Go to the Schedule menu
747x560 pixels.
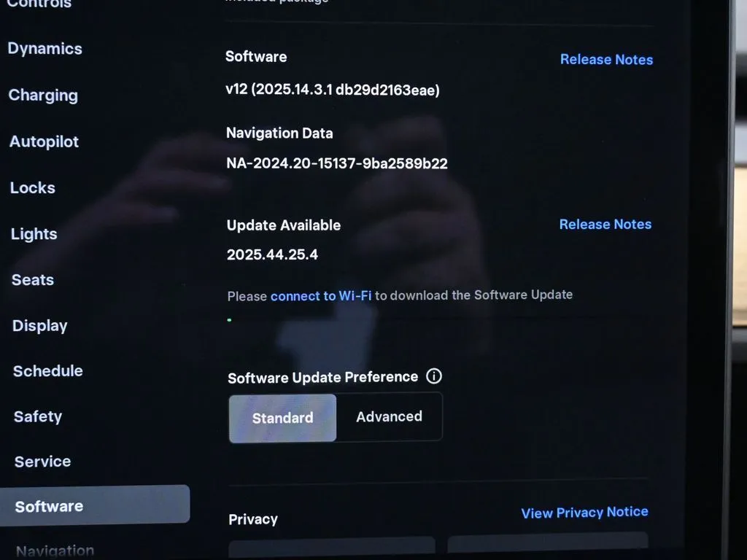click(48, 371)
